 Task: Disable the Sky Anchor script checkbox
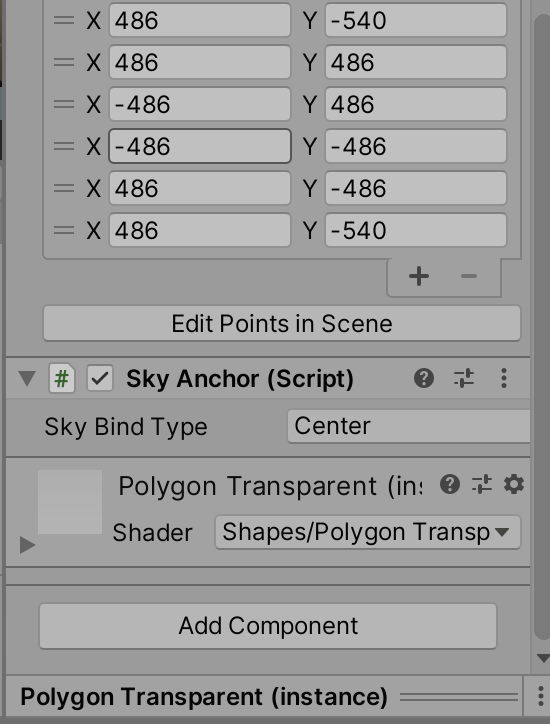tap(100, 379)
